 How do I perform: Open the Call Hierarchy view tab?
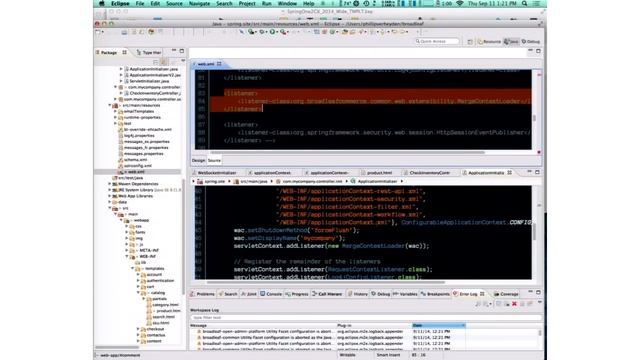pyautogui.click(x=327, y=294)
